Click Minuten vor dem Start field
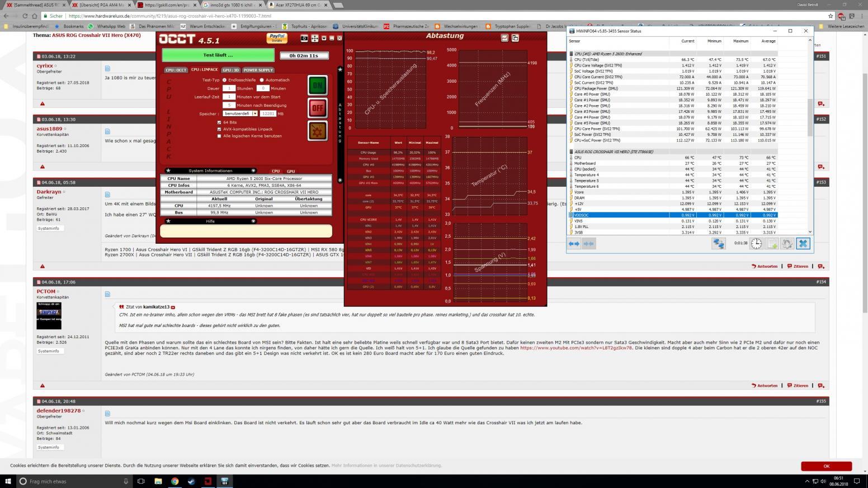The height and width of the screenshot is (488, 868). click(x=229, y=97)
